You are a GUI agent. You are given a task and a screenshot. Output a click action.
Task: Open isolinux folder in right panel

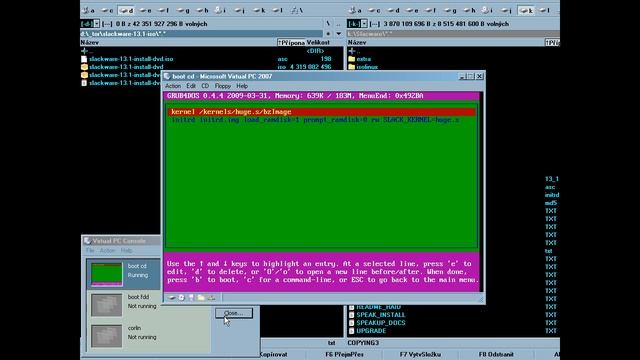363,67
